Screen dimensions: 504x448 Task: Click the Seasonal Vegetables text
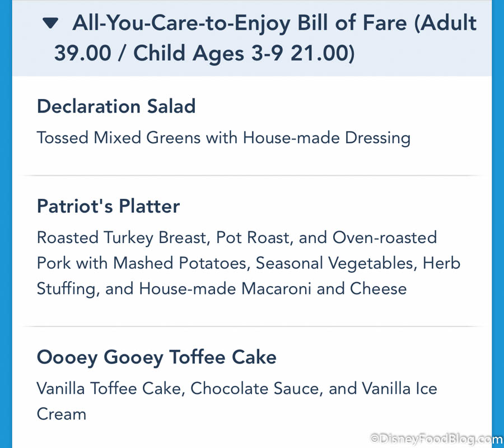pyautogui.click(x=335, y=263)
